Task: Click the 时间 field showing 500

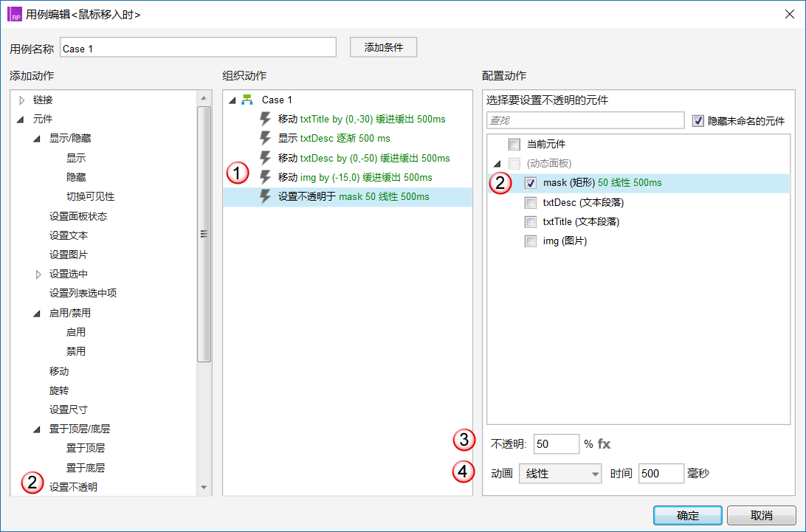Action: coord(661,474)
